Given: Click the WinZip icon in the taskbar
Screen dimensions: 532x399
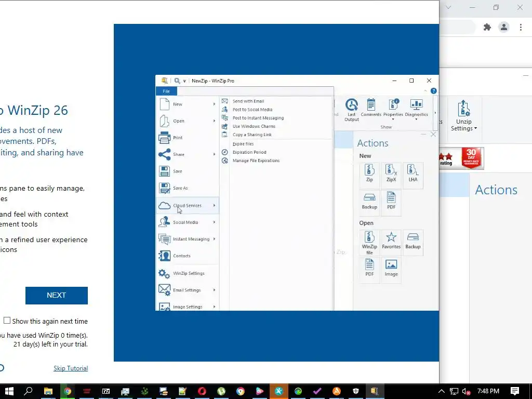Looking at the screenshot, I should click(x=375, y=391).
